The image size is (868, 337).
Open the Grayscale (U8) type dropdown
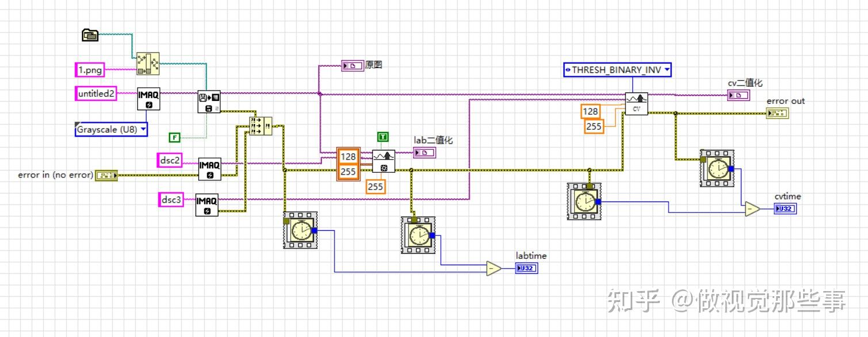click(111, 130)
